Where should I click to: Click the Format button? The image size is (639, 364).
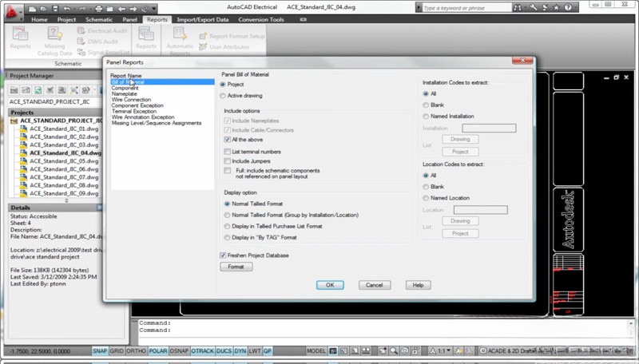(x=236, y=267)
